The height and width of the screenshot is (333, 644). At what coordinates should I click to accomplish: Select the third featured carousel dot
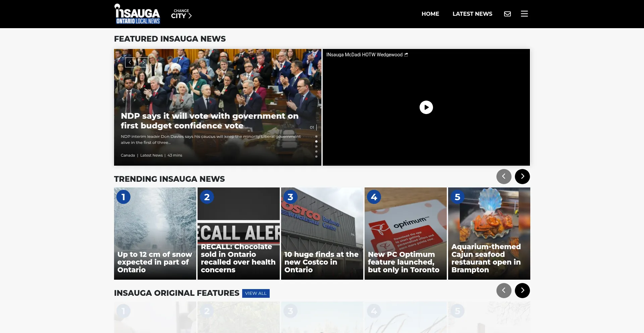point(316,147)
